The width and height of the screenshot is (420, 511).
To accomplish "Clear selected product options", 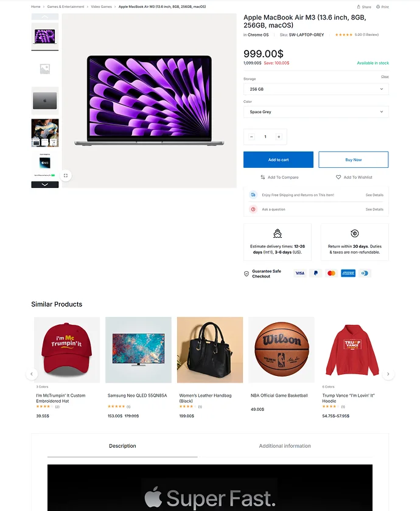I will pyautogui.click(x=385, y=77).
